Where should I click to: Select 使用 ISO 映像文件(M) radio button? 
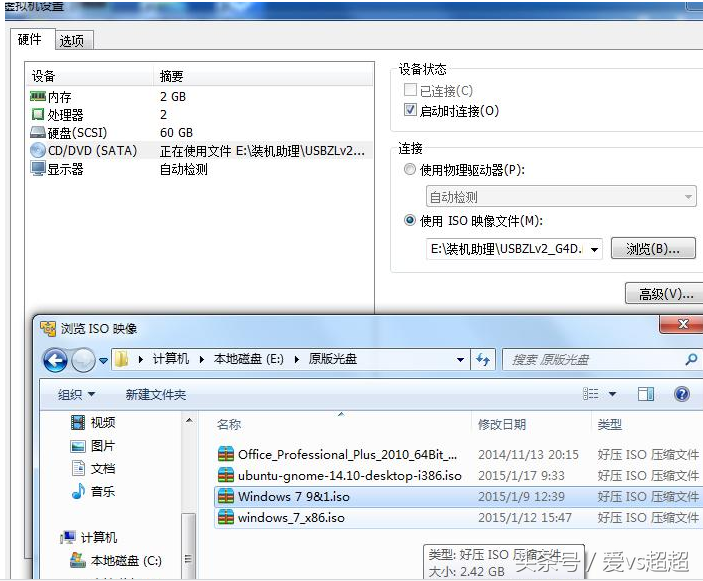tap(410, 220)
